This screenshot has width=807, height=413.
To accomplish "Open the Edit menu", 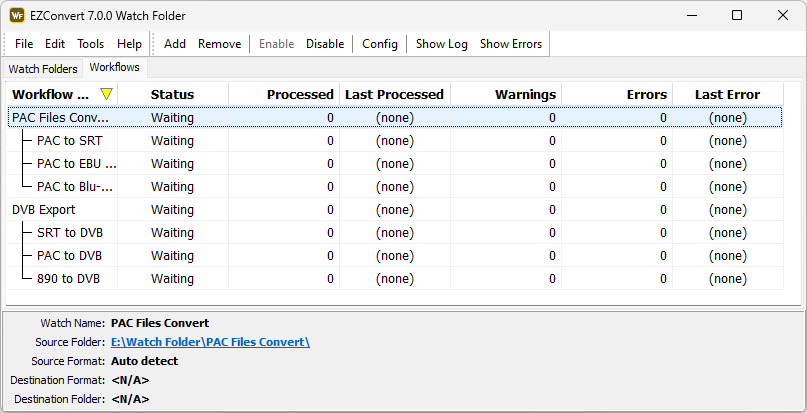I will pos(55,44).
